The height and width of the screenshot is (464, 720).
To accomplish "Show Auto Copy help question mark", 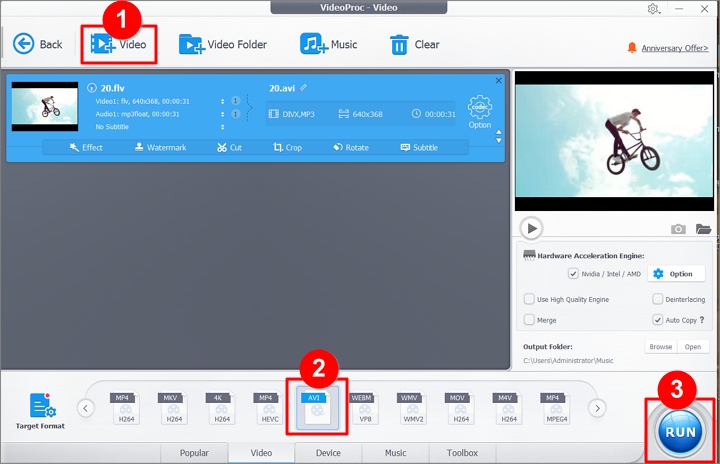I will 702,320.
